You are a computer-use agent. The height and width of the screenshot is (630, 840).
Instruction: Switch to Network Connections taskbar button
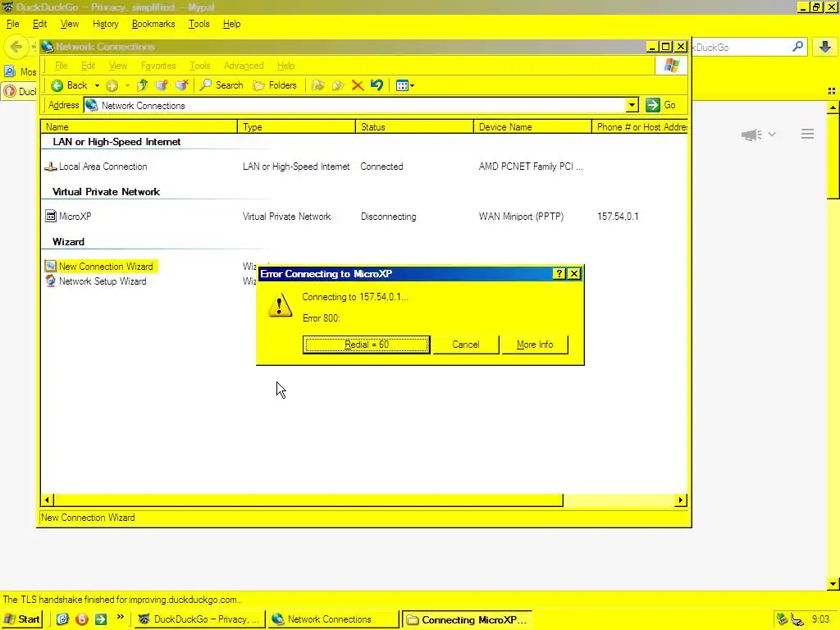pyautogui.click(x=333, y=619)
